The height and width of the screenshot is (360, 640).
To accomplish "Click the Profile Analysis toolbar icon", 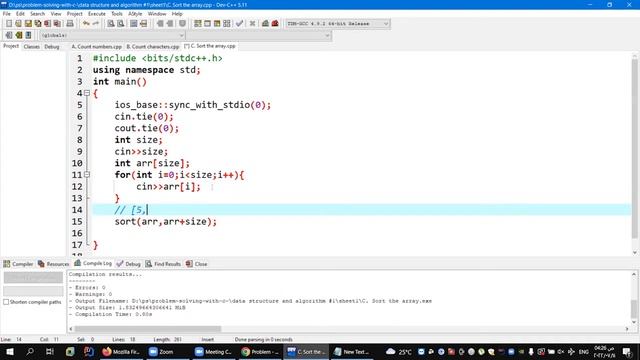I will click(265, 24).
